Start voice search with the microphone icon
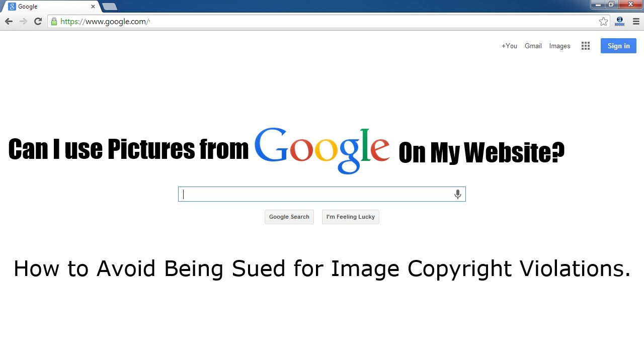The width and height of the screenshot is (644, 362). click(x=457, y=195)
